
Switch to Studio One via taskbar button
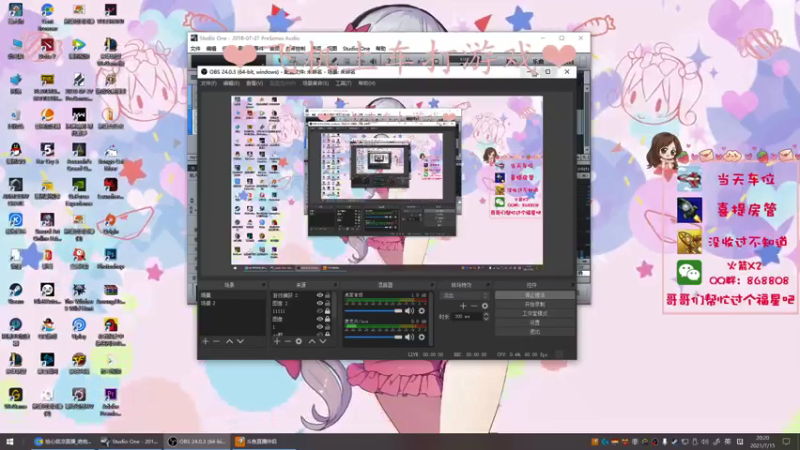[130, 441]
